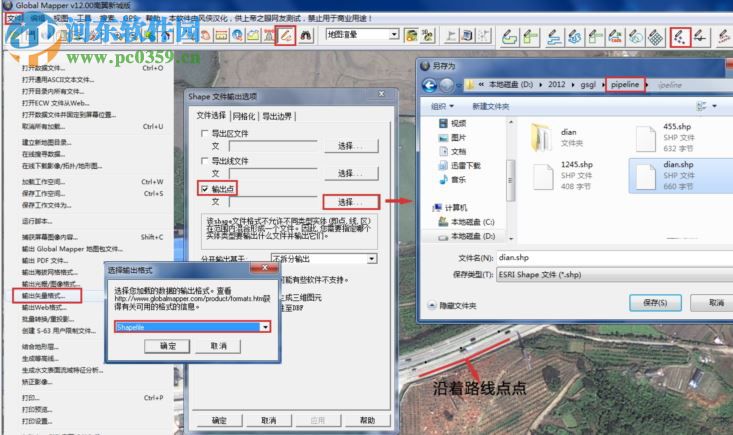Viewport: 733px width, 435px height.
Task: Click the globe zoom icon in main toolbar
Action: (237, 36)
